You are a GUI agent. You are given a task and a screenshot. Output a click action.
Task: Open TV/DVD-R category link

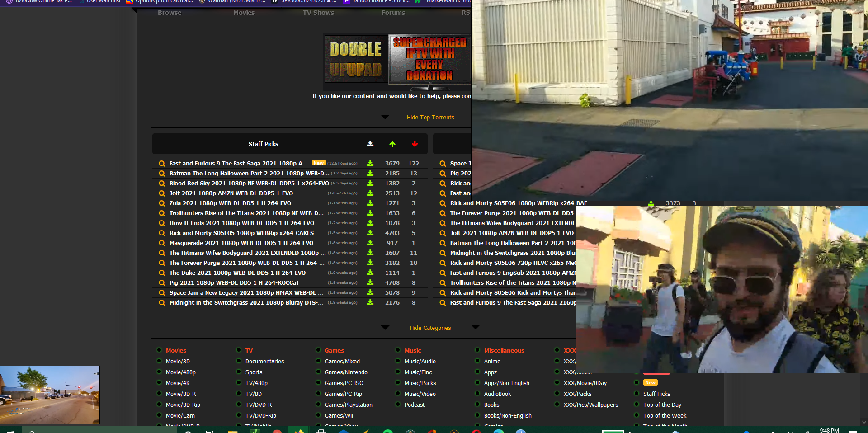pyautogui.click(x=259, y=405)
